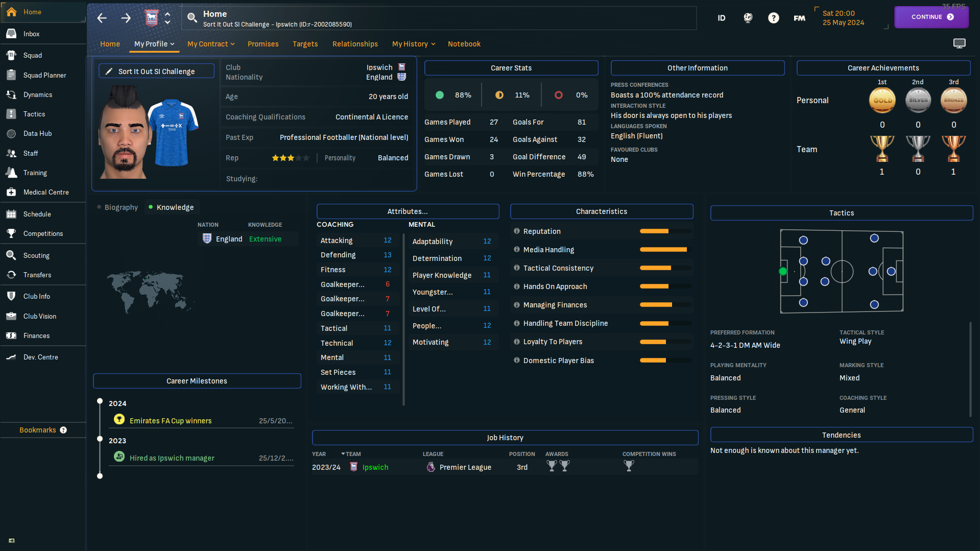
Task: Open the ID button in top bar
Action: (721, 18)
